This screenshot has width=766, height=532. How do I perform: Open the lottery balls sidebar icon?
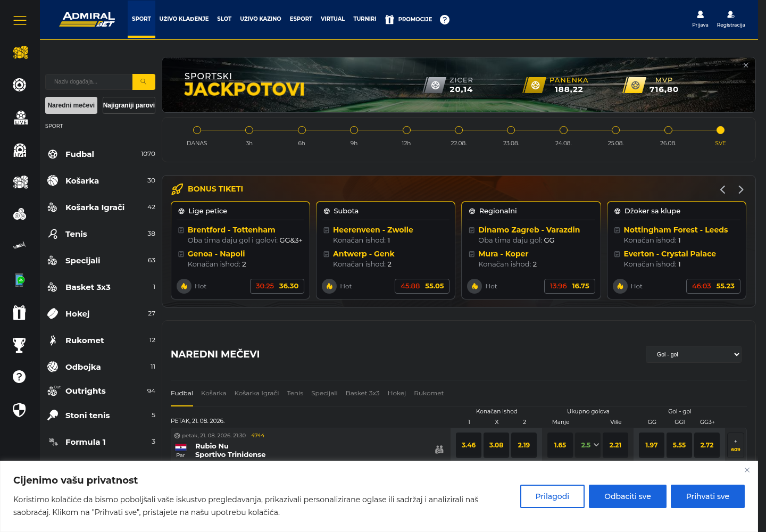point(20,214)
